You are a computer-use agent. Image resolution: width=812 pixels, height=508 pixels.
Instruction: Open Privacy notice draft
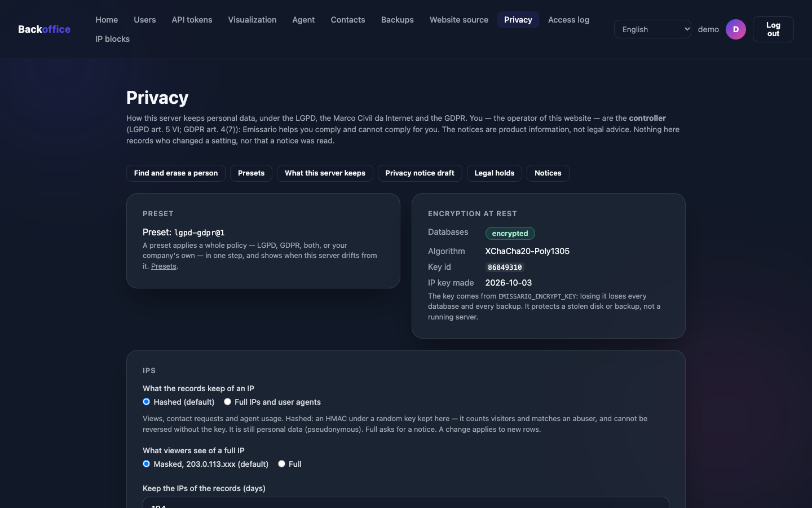pos(420,173)
